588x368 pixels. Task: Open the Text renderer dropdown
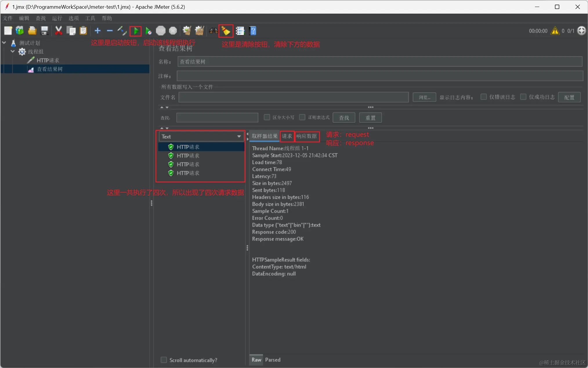pos(201,137)
